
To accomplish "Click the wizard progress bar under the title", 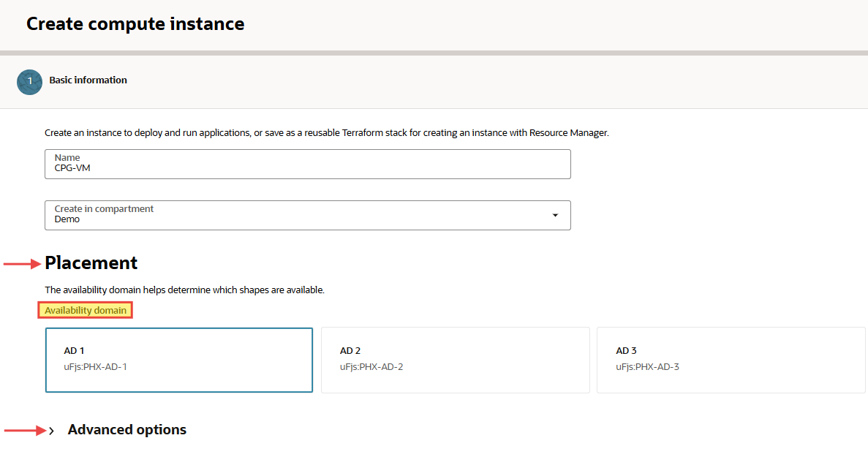I will 434,53.
